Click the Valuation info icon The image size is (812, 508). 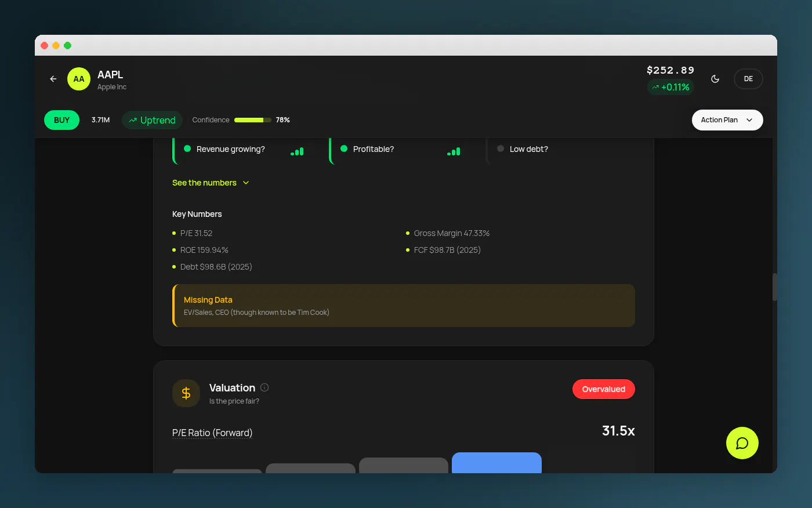tap(264, 387)
